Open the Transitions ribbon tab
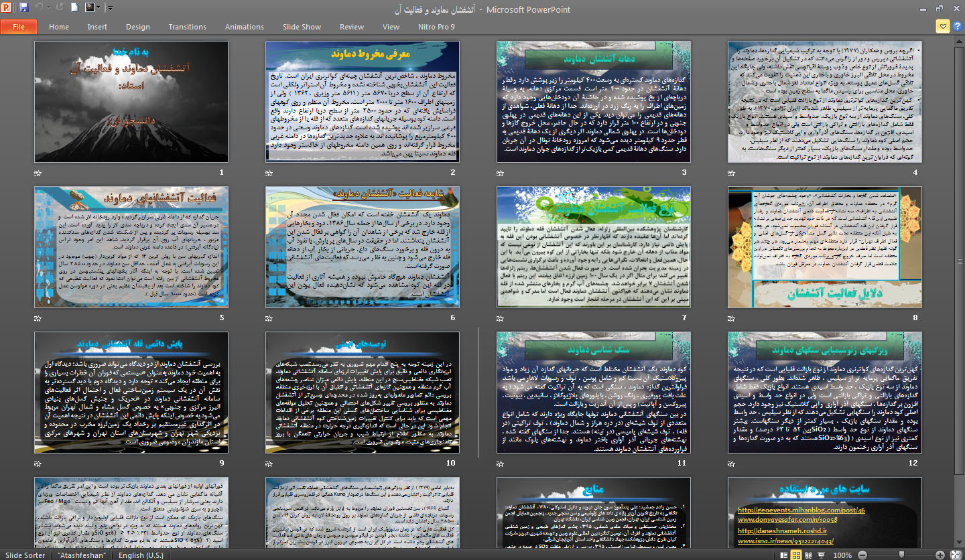The image size is (965, 560). 187,27
